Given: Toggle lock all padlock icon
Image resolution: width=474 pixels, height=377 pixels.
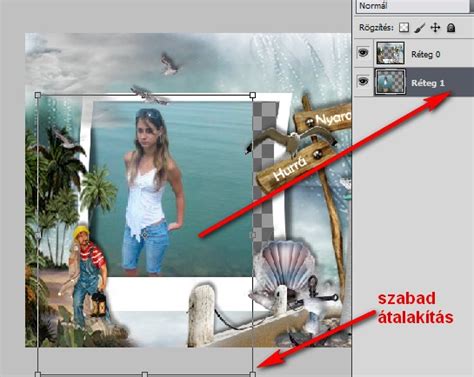Looking at the screenshot, I should coord(451,27).
